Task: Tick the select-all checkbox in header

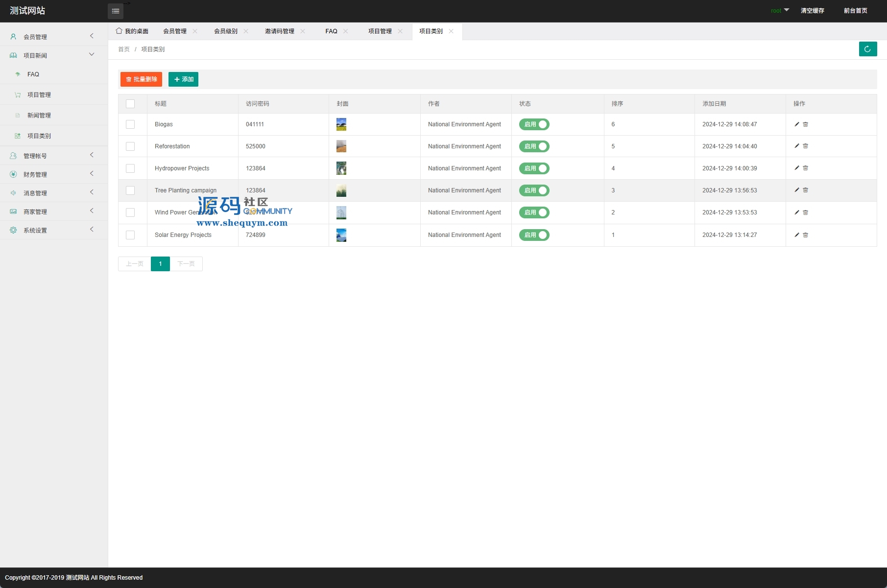Action: point(130,104)
